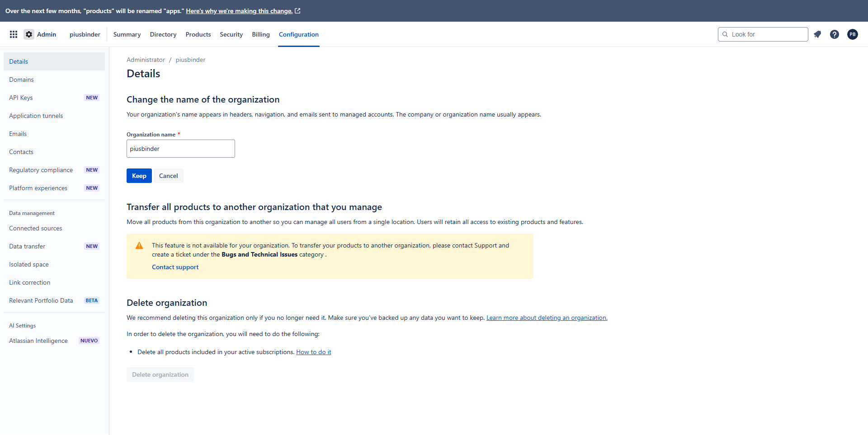Viewport: 868px width, 435px height.
Task: Click the NEW badge beside API Keys
Action: [x=92, y=98]
